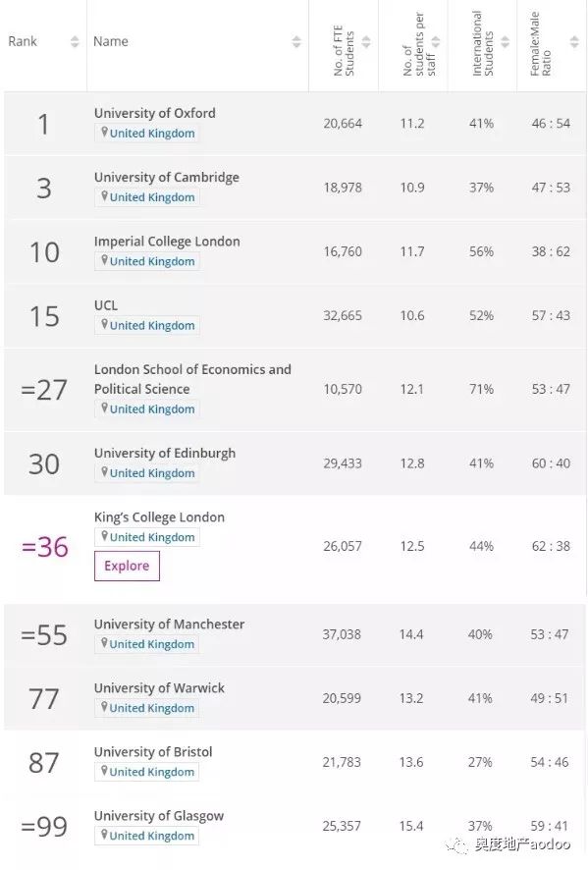The height and width of the screenshot is (870, 588).
Task: Click United Kingdom tag under Bristol
Action: tap(151, 772)
